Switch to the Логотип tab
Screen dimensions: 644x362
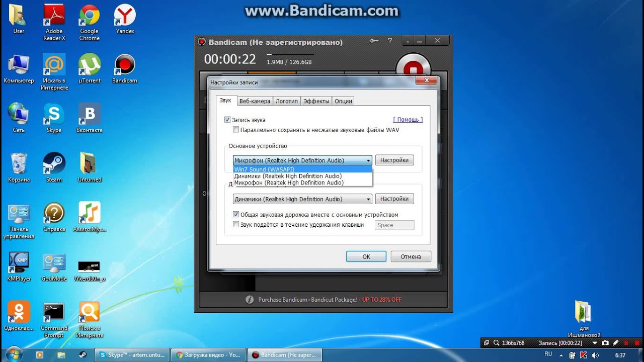coord(287,101)
